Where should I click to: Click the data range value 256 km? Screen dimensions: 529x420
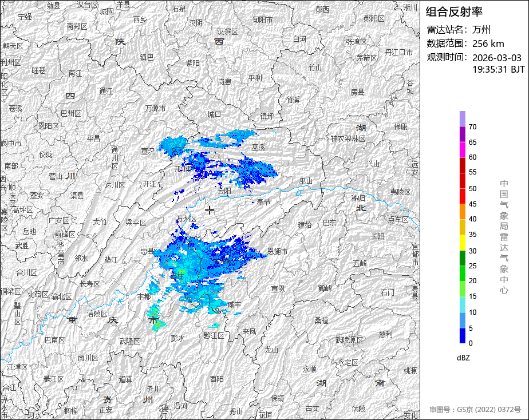click(x=488, y=43)
